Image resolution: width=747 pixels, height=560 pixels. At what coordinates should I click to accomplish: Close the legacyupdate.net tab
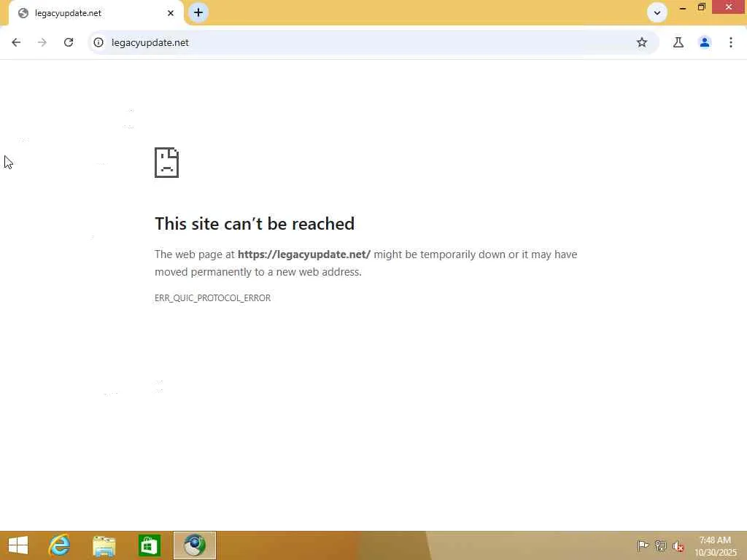point(171,13)
